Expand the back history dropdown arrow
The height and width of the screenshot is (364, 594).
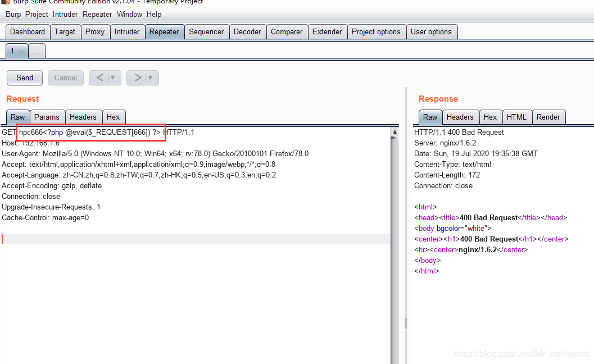click(x=113, y=78)
